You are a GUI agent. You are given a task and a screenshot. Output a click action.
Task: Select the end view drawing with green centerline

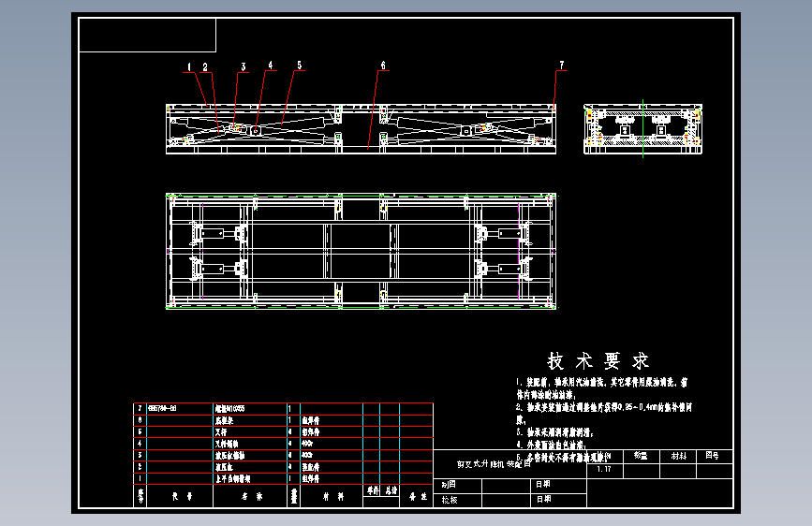(x=642, y=129)
